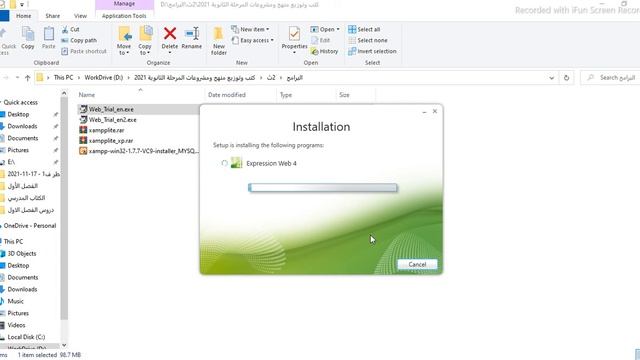The width and height of the screenshot is (640, 360).
Task: Open the E:\ quick access entry
Action: tap(11, 162)
